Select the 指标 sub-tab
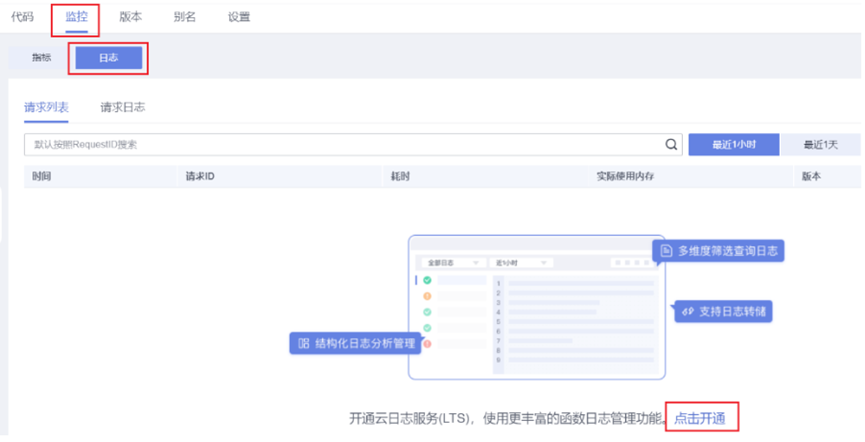865x442 pixels. click(41, 57)
